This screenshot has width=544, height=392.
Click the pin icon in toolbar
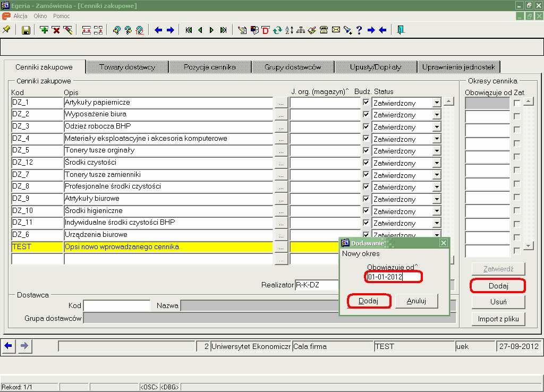tap(6, 30)
